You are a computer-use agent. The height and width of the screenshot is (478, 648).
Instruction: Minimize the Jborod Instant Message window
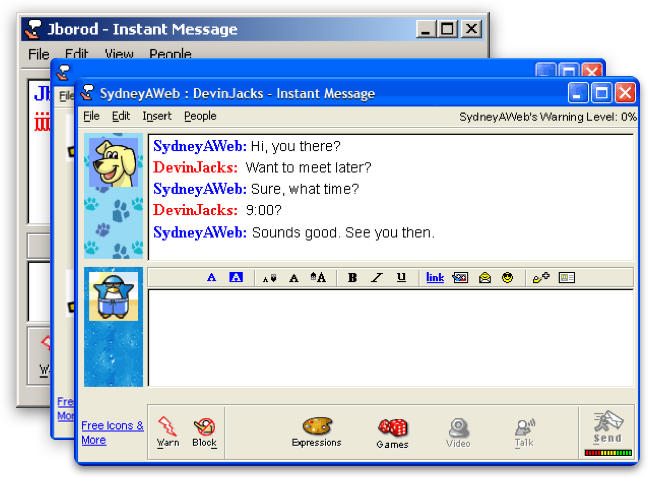[426, 29]
